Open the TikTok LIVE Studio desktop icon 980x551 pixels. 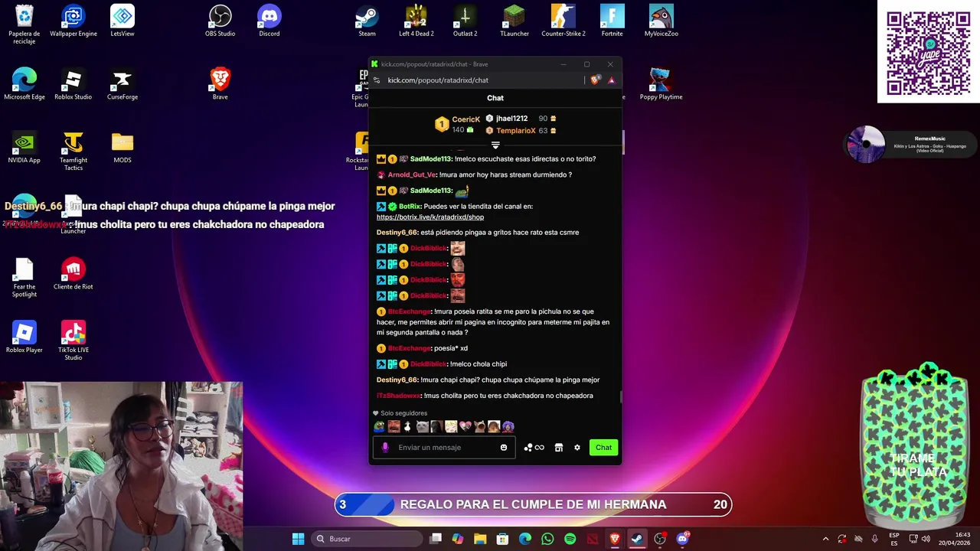[x=73, y=341]
